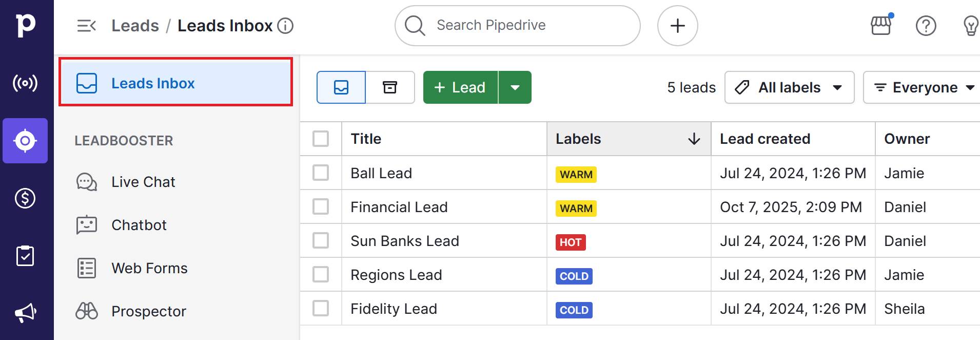Open the Marketplace store icon

[x=881, y=25]
